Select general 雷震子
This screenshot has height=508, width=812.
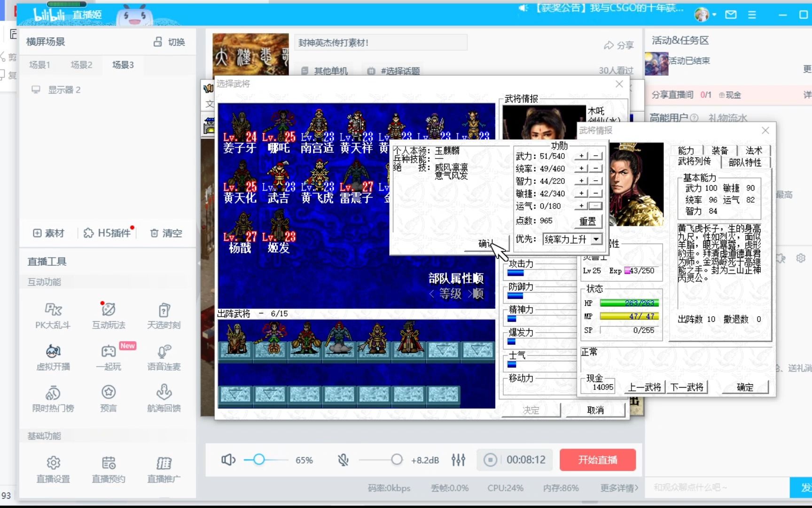coord(356,182)
